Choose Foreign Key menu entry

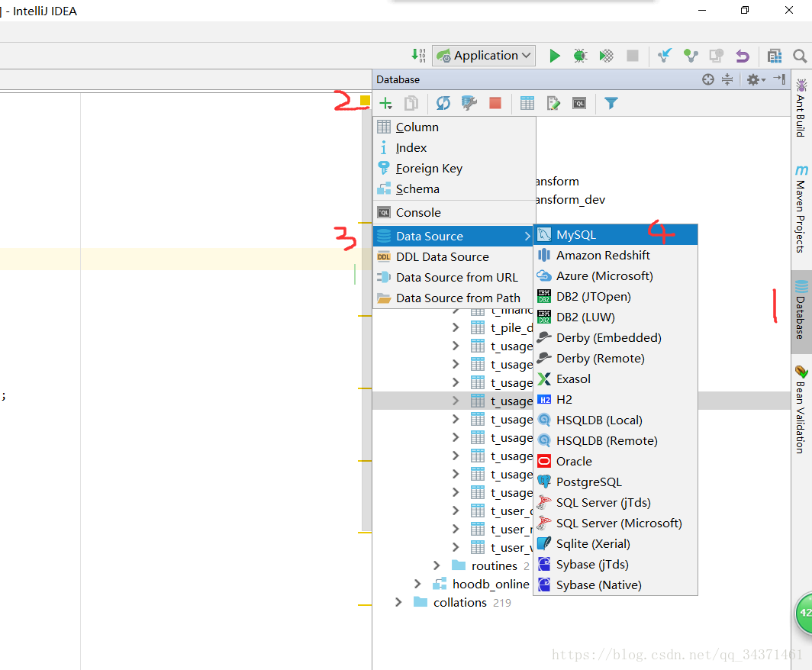pos(454,169)
